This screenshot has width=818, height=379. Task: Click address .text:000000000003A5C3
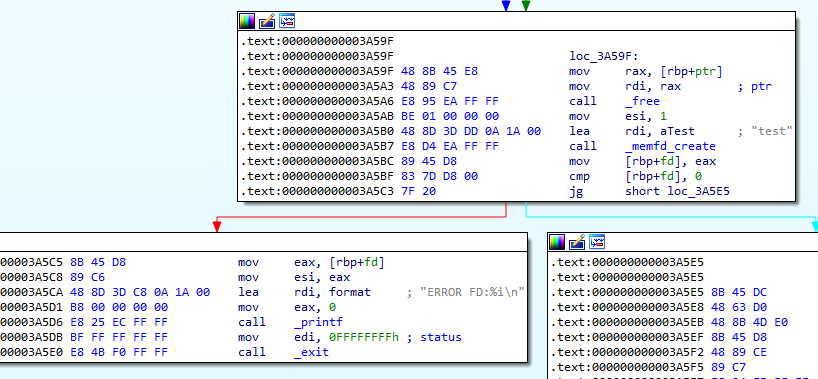pyautogui.click(x=317, y=192)
